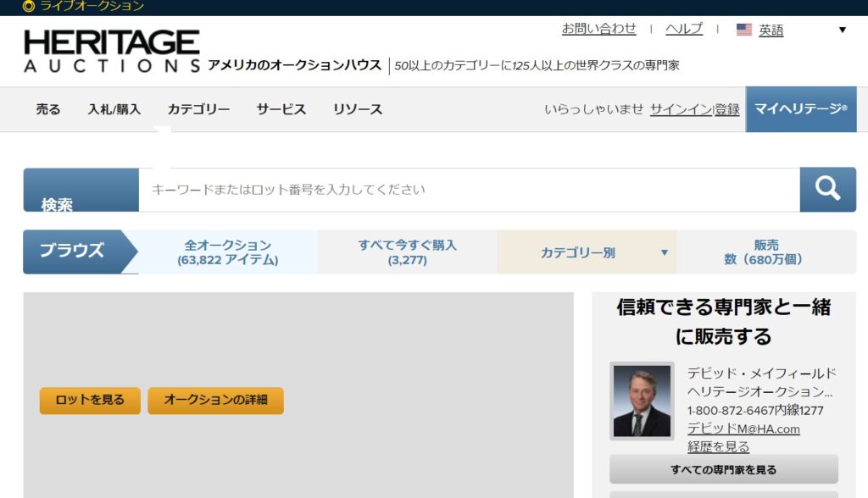Open the カテゴリー navigation menu
This screenshot has height=498, width=868.
(198, 109)
